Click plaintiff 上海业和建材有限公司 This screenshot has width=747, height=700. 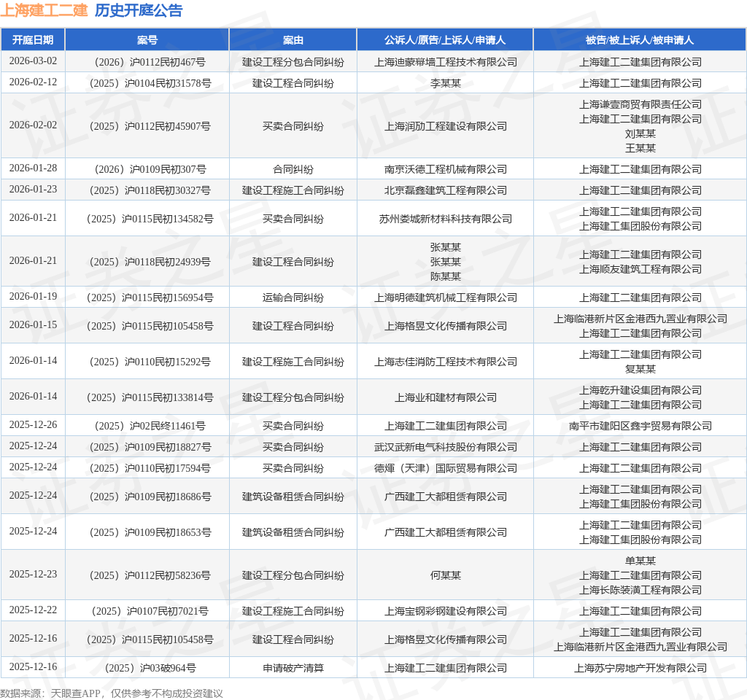point(446,397)
